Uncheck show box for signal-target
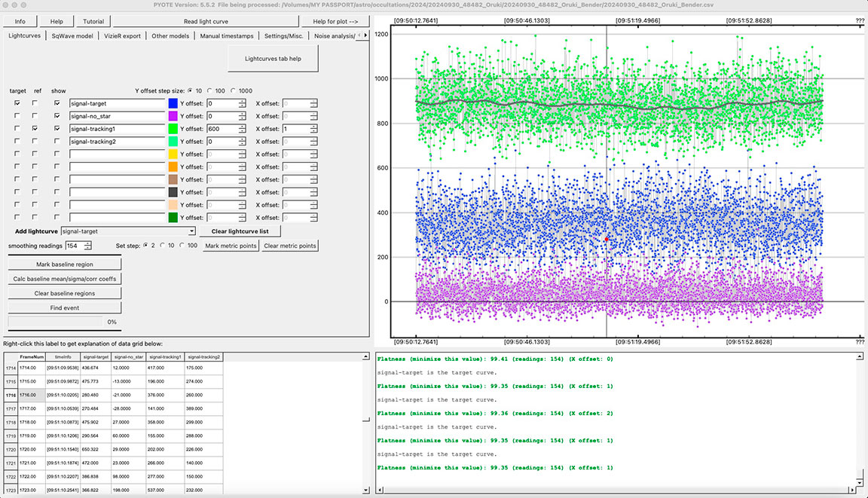868x498 pixels. [57, 103]
